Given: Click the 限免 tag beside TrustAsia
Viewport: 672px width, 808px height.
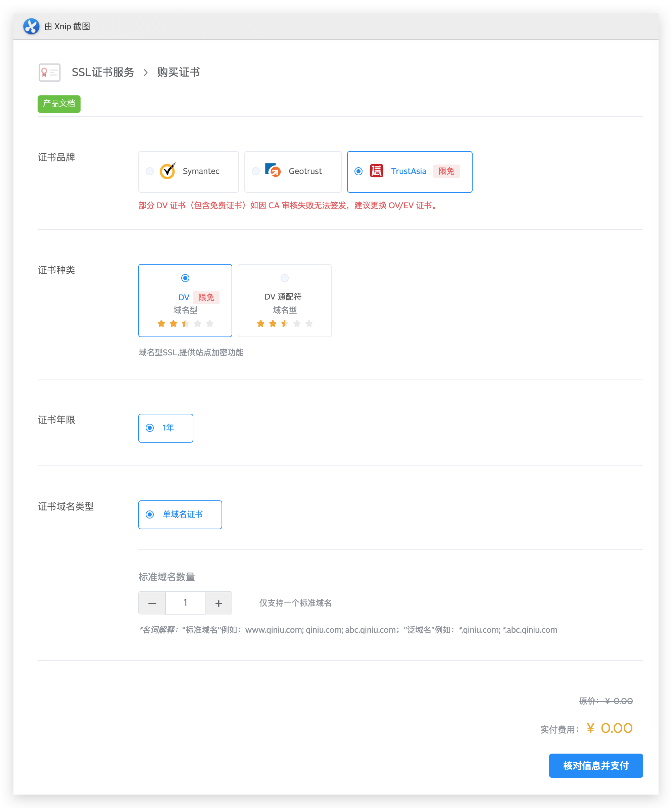Looking at the screenshot, I should click(446, 171).
